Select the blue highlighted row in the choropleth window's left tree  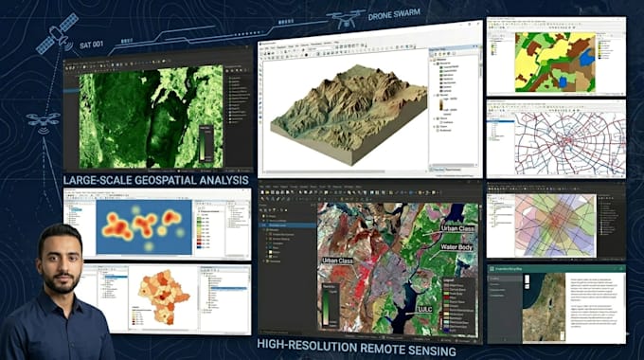coord(116,278)
